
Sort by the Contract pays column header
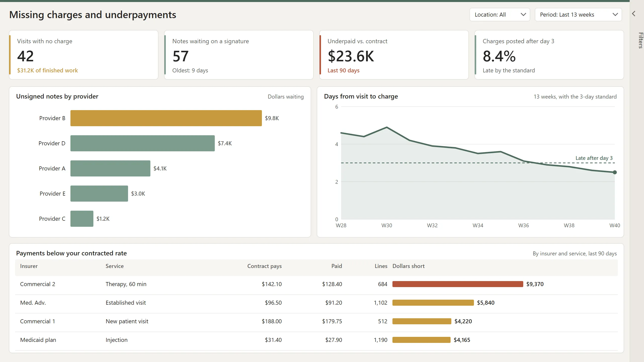[264, 266]
